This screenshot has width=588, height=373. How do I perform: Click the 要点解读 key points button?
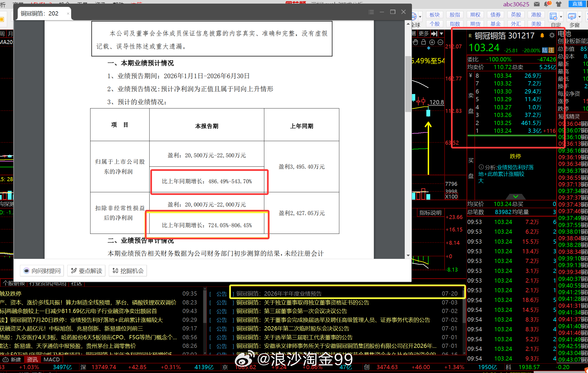click(x=87, y=271)
